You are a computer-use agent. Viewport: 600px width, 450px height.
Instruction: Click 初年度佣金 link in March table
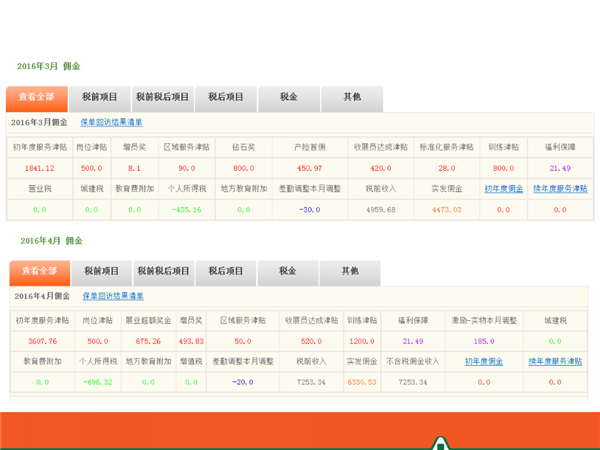(x=503, y=187)
